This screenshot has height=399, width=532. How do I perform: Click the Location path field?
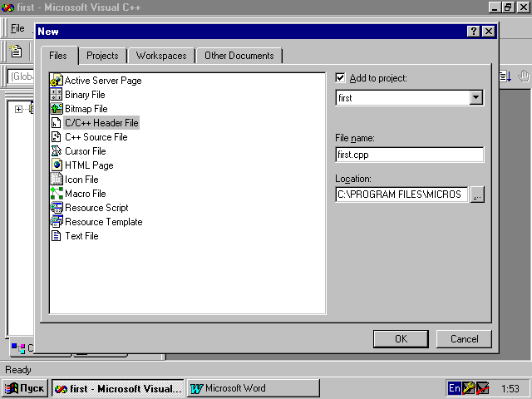click(x=401, y=195)
